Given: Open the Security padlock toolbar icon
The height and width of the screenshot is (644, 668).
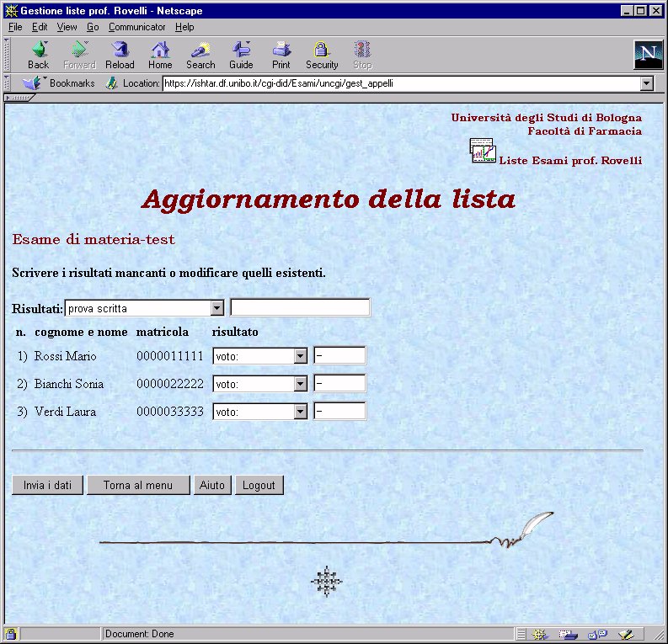Looking at the screenshot, I should tap(322, 56).
